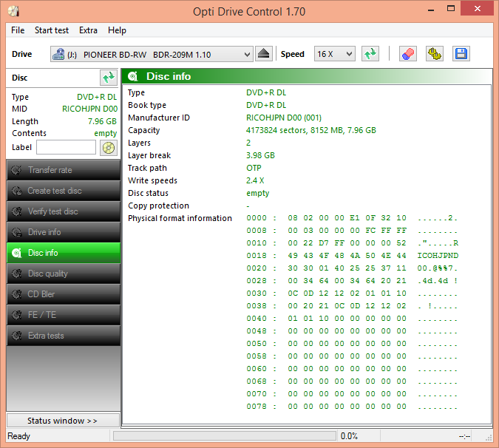
Task: Click the progress bar at bottom
Action: click(225, 435)
